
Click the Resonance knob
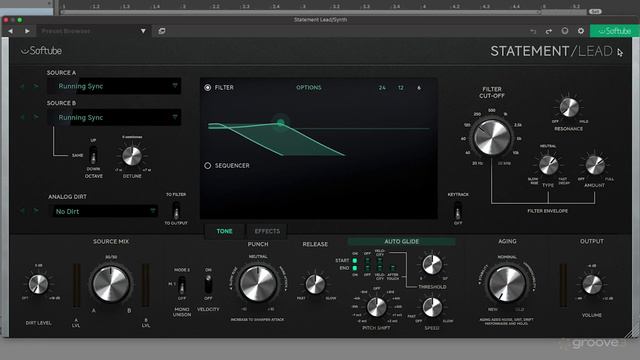point(569,108)
